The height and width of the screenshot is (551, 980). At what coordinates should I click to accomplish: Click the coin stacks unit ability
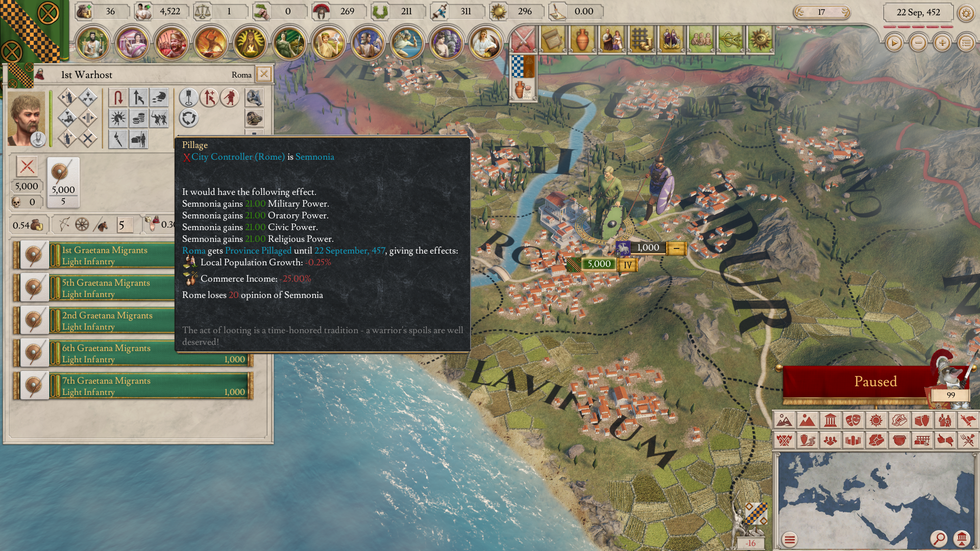(138, 118)
